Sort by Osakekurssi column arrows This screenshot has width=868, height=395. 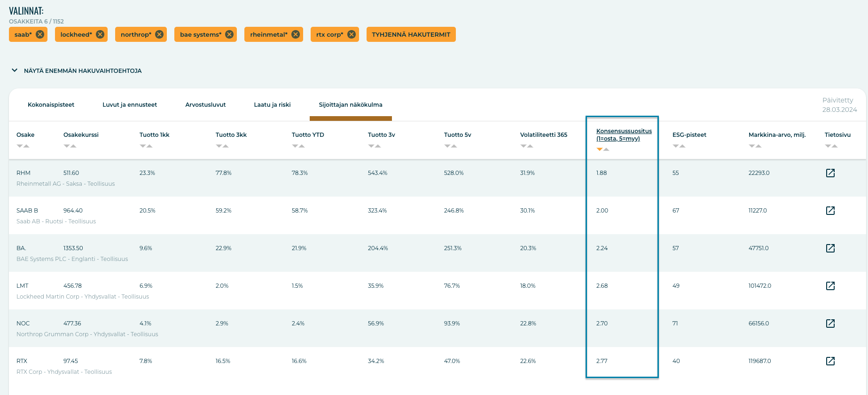[70, 146]
